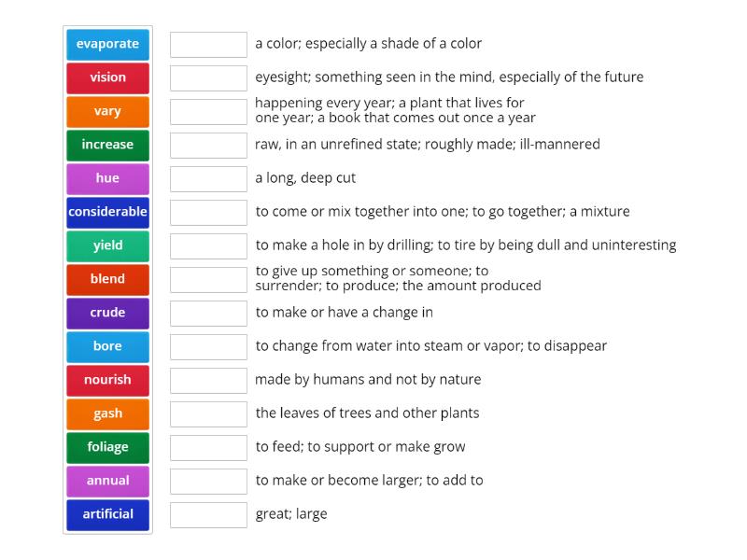
Task: Click the answer box beside "a long, deep cut"
Action: pyautogui.click(x=208, y=178)
